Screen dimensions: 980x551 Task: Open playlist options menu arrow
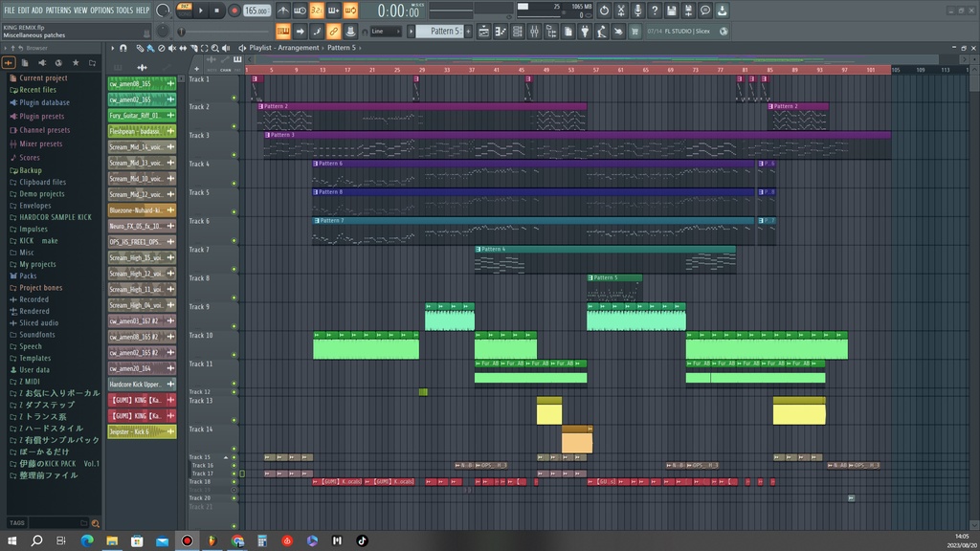(113, 48)
